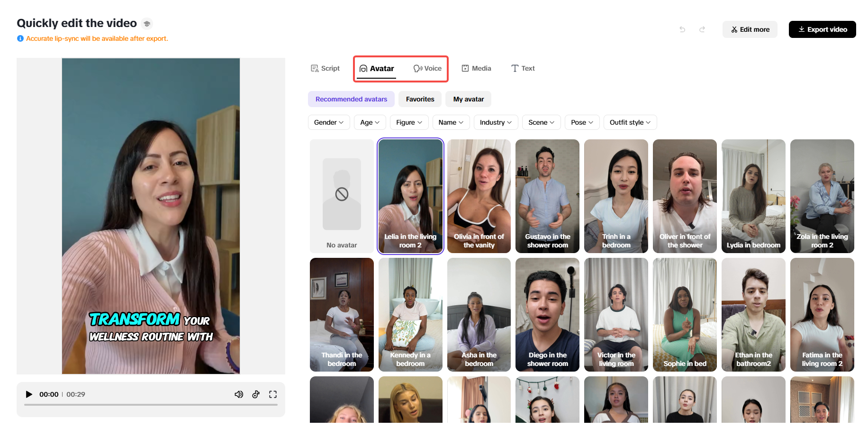The width and height of the screenshot is (868, 428).
Task: Select the Recommended avatars tab
Action: click(351, 99)
